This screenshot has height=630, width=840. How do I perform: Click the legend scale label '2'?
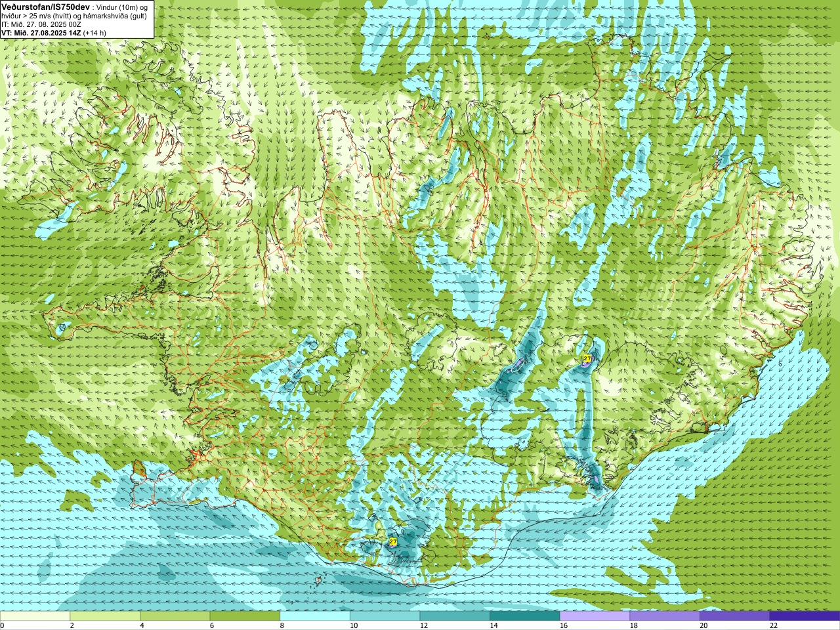point(72,626)
